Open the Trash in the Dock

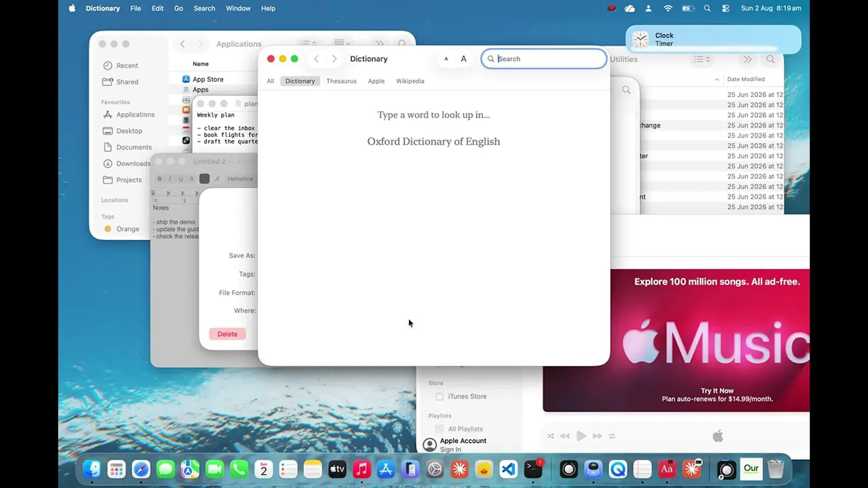(x=776, y=469)
